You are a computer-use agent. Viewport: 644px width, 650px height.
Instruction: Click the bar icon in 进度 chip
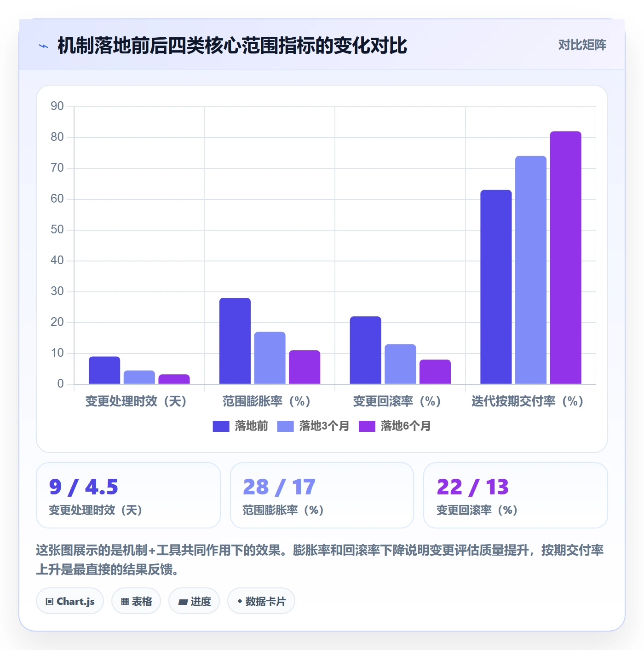pos(183,602)
